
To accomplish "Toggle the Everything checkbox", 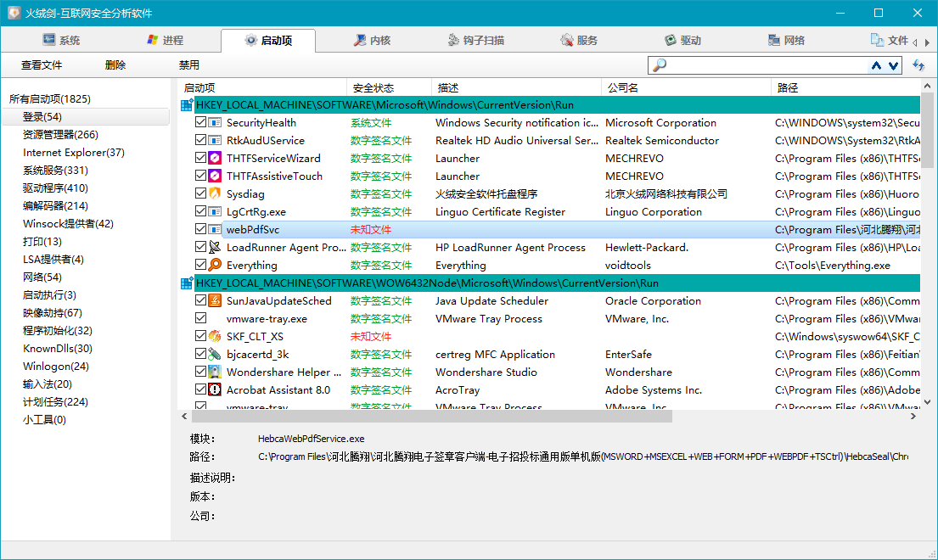I will [x=201, y=264].
